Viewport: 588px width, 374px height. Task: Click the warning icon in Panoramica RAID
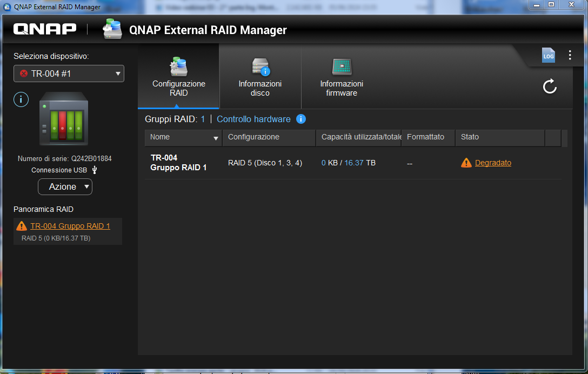22,226
